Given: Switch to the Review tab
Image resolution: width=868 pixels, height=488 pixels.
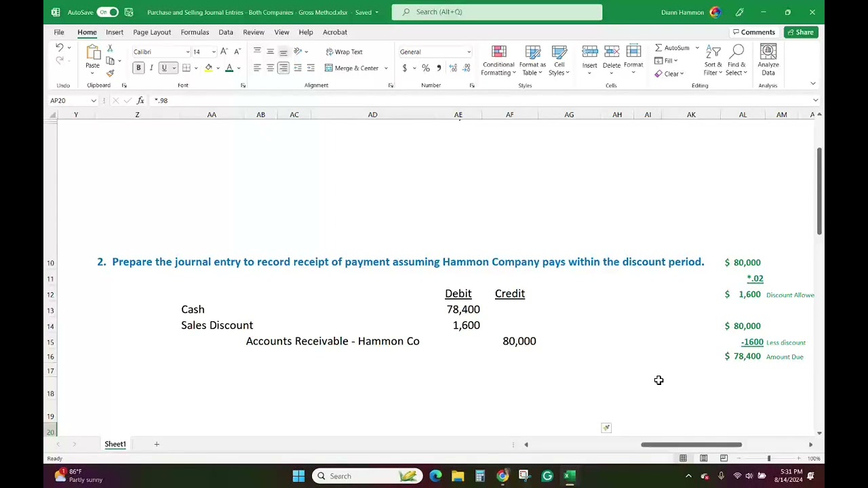Looking at the screenshot, I should pos(254,32).
